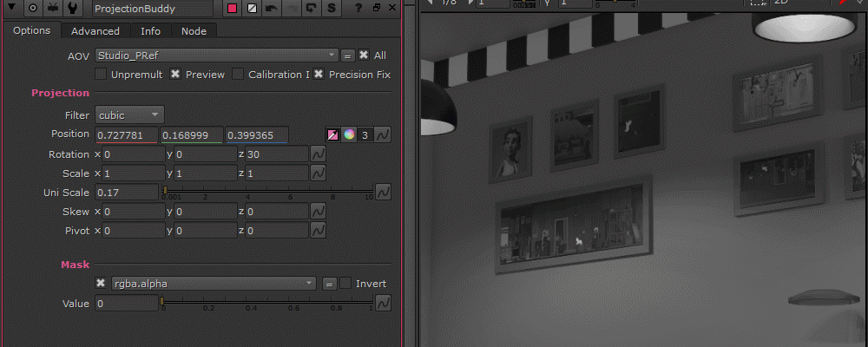Viewport: 868px width, 347px height.
Task: Open Uni Scale animation curve menu
Action: coord(383,192)
